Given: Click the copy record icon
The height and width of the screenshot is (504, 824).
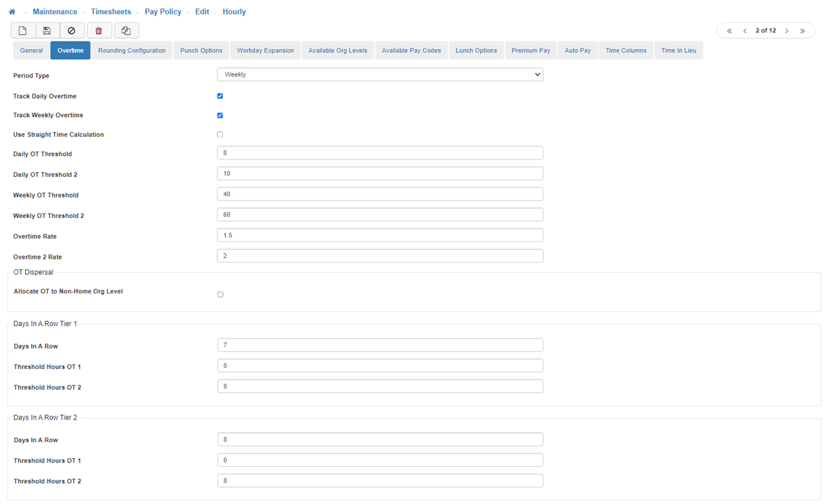Looking at the screenshot, I should [x=126, y=31].
